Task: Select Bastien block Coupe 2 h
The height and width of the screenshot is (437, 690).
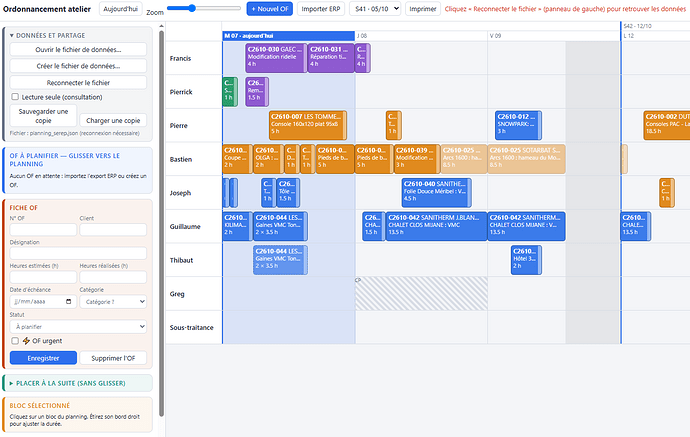Action: pos(238,159)
